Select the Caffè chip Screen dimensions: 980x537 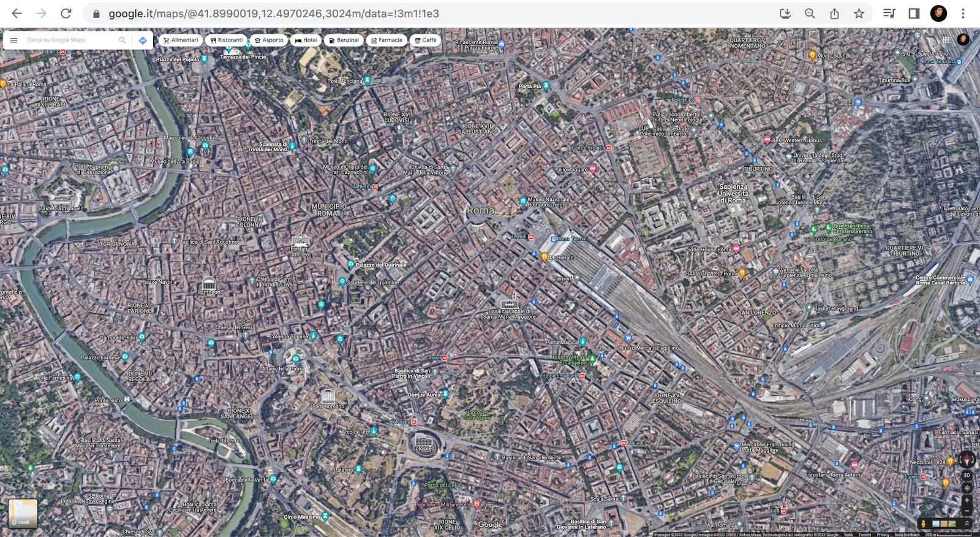426,40
